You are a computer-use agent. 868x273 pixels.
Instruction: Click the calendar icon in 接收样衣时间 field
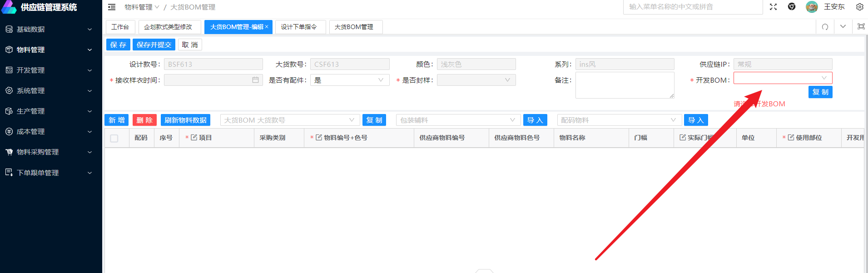(x=255, y=80)
